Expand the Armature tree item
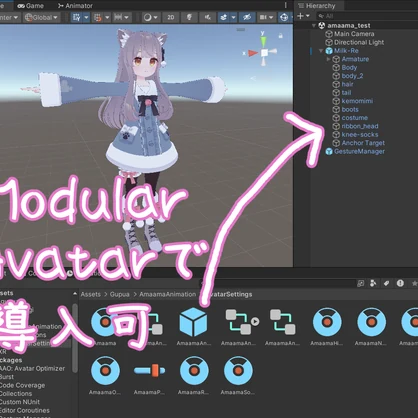 tap(328, 59)
